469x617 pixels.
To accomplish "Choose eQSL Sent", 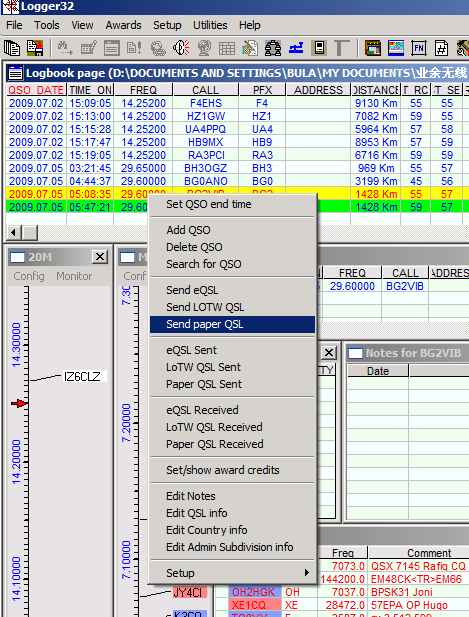I will pos(232,350).
